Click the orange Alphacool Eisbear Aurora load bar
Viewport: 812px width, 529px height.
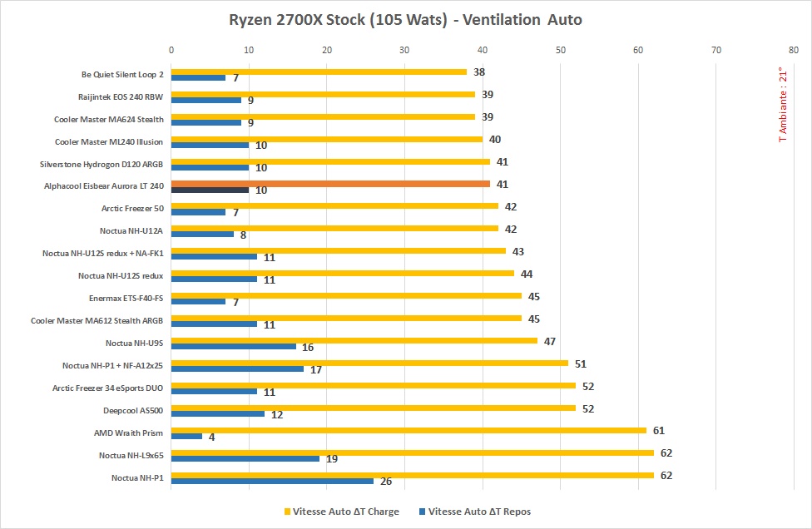point(330,184)
